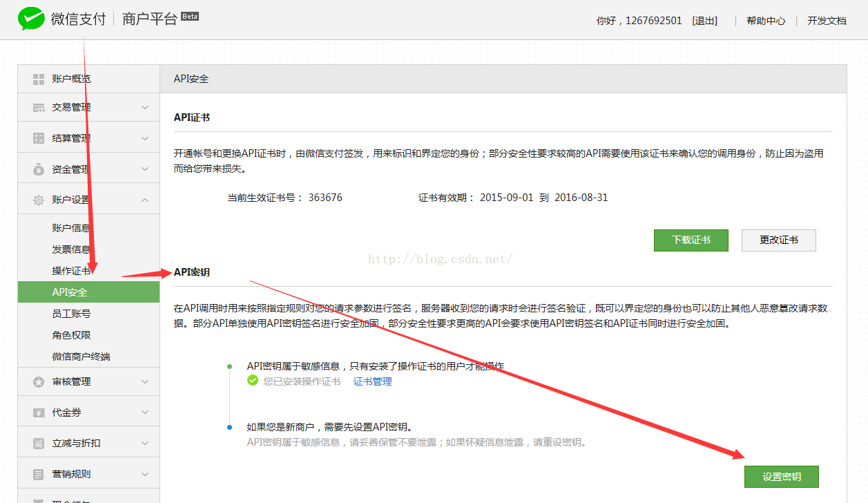Click the 营销规则 marketing rules icon
This screenshot has width=868, height=503.
click(39, 475)
